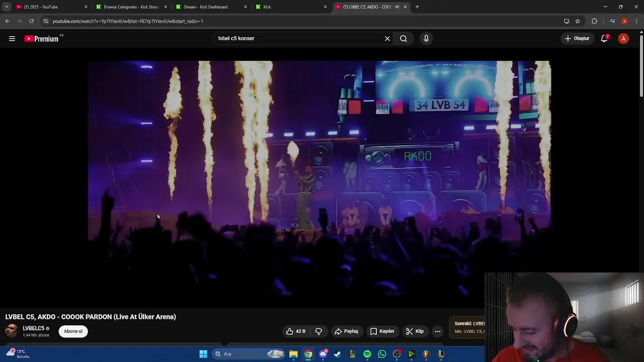
Task: View site information icon in address bar
Action: point(46,21)
